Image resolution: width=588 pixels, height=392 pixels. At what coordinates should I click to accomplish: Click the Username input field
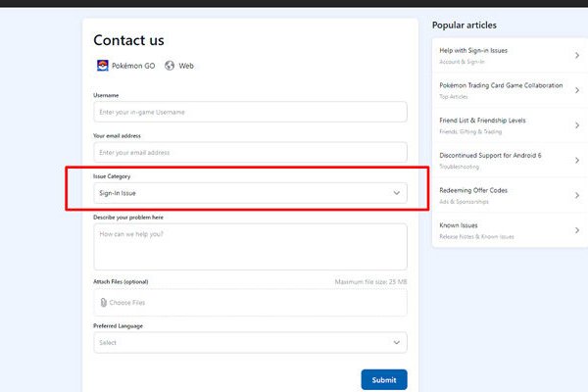point(250,112)
